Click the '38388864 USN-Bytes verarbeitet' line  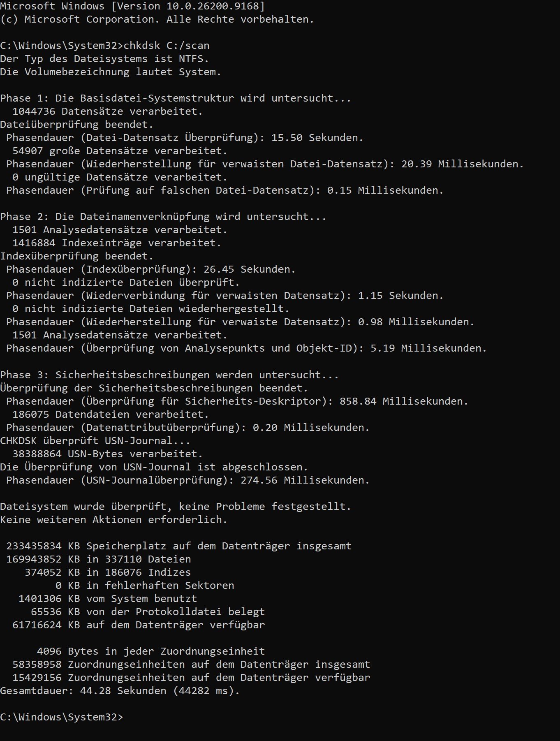108,454
